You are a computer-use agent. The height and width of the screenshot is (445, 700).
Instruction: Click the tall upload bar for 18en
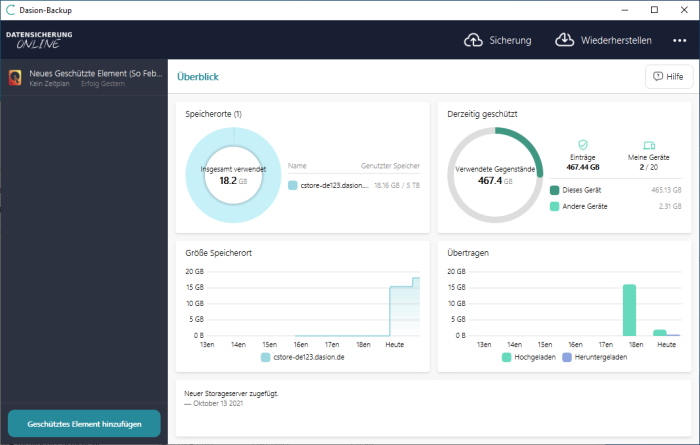(629, 310)
